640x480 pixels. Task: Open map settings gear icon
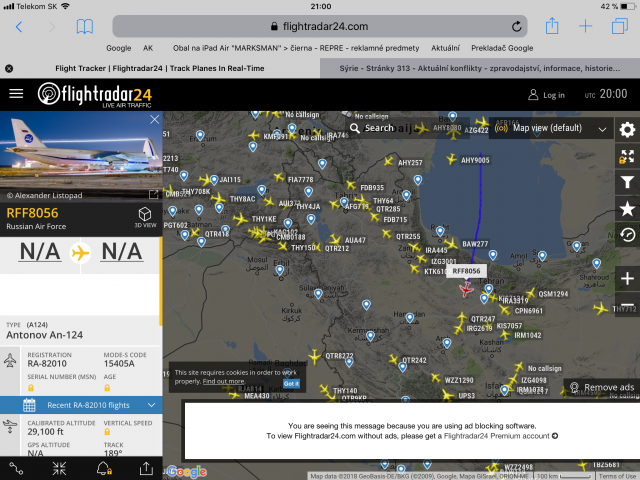pos(627,130)
